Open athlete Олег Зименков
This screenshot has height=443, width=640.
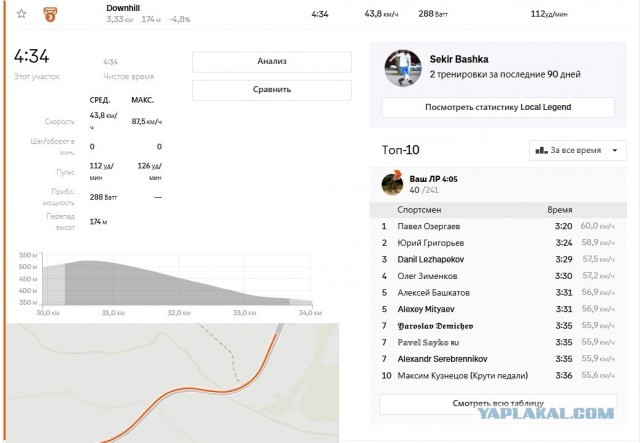point(427,276)
